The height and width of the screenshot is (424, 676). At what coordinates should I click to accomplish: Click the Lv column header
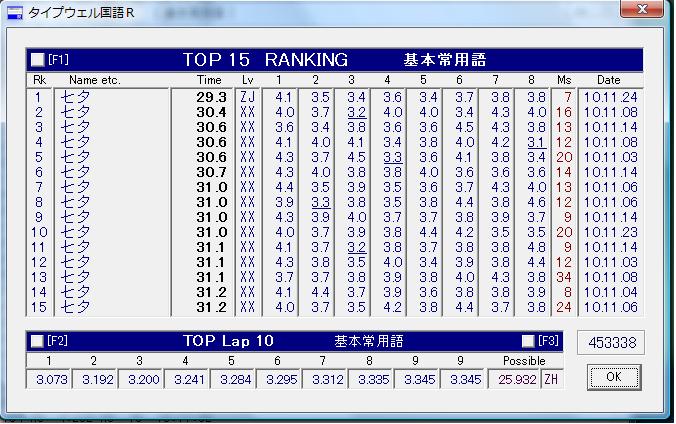point(248,80)
